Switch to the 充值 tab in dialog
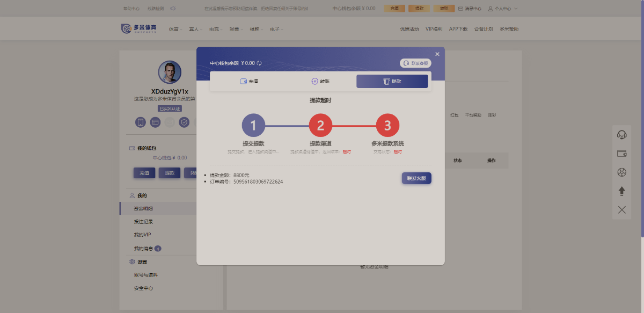 pyautogui.click(x=249, y=82)
